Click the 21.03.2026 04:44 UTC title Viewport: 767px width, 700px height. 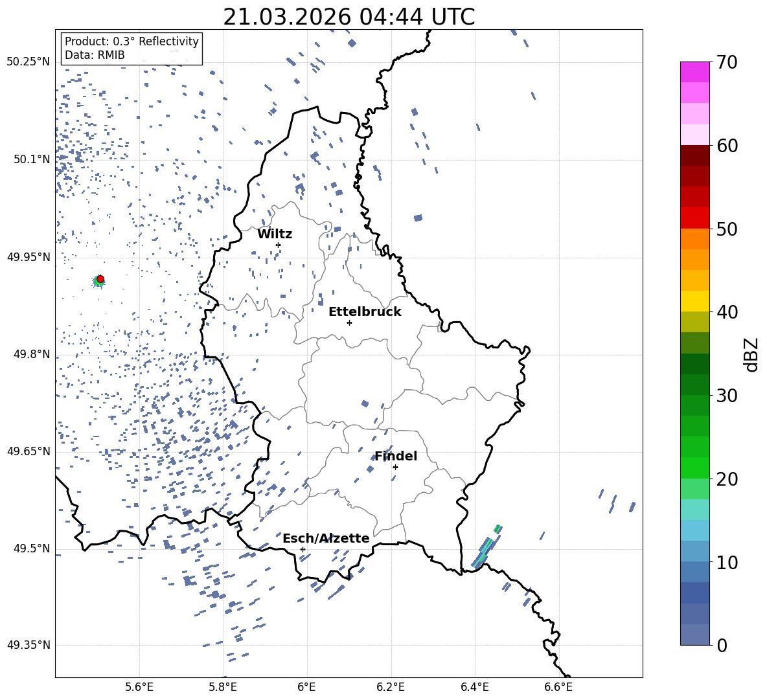pyautogui.click(x=349, y=17)
